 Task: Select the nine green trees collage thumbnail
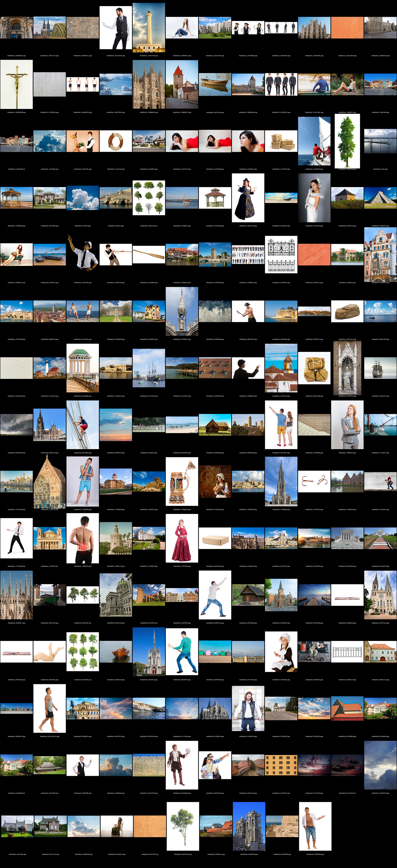(x=83, y=652)
